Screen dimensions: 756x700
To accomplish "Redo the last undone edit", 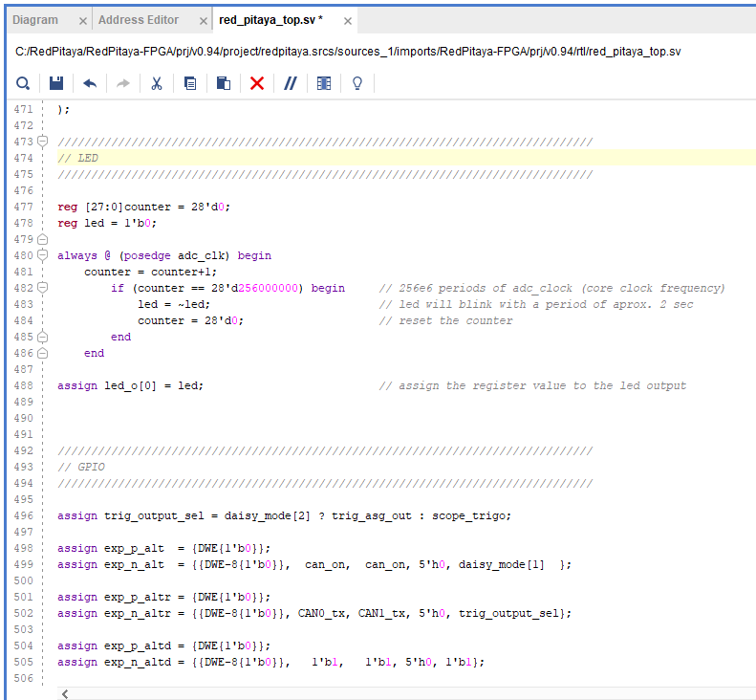I will coord(123,83).
